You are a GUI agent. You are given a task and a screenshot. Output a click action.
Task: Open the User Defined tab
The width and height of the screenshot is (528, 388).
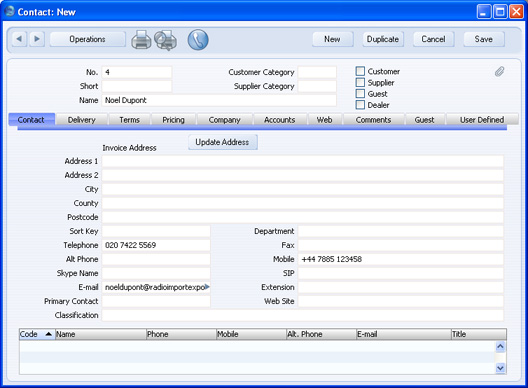pyautogui.click(x=482, y=120)
